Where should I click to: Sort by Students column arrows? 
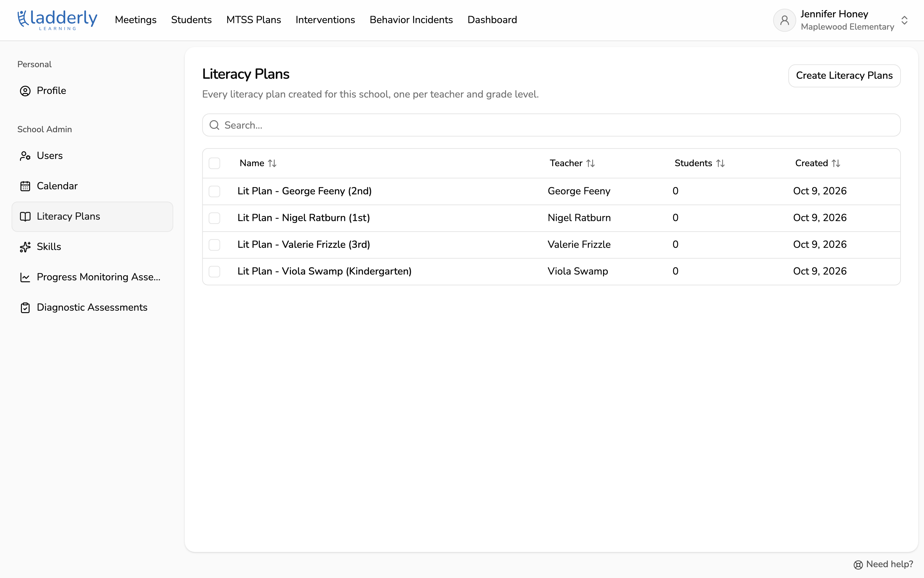(x=720, y=163)
